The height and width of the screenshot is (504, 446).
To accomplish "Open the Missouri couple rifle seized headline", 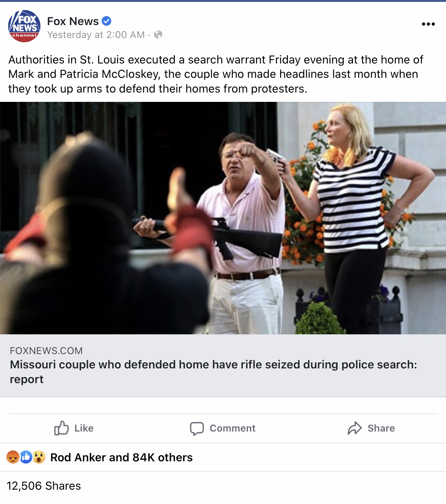I will pyautogui.click(x=213, y=372).
